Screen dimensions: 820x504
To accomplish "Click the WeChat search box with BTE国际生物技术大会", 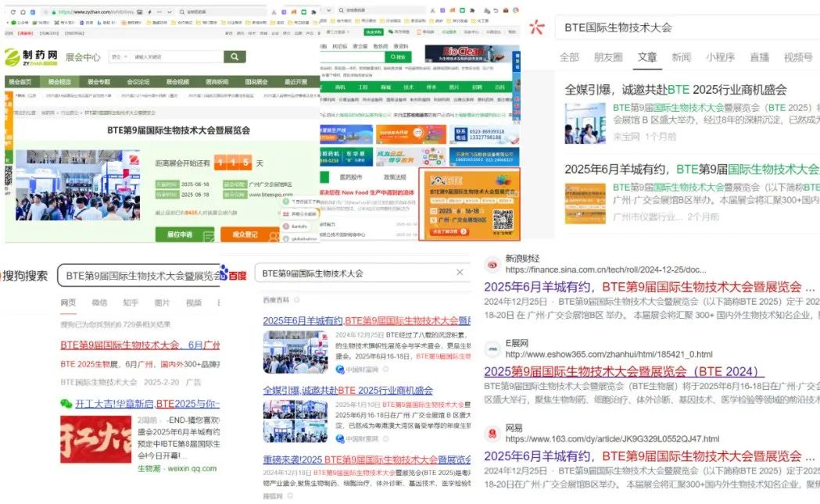I will (688, 27).
